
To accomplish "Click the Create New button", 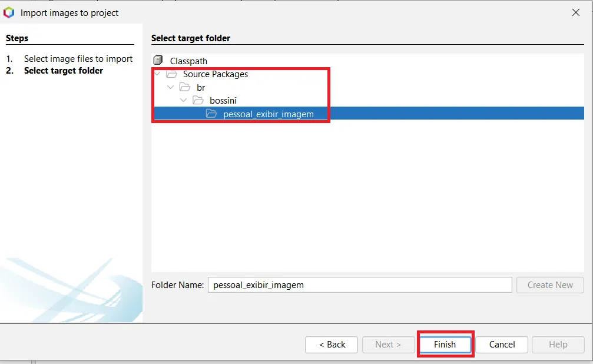I will click(550, 285).
